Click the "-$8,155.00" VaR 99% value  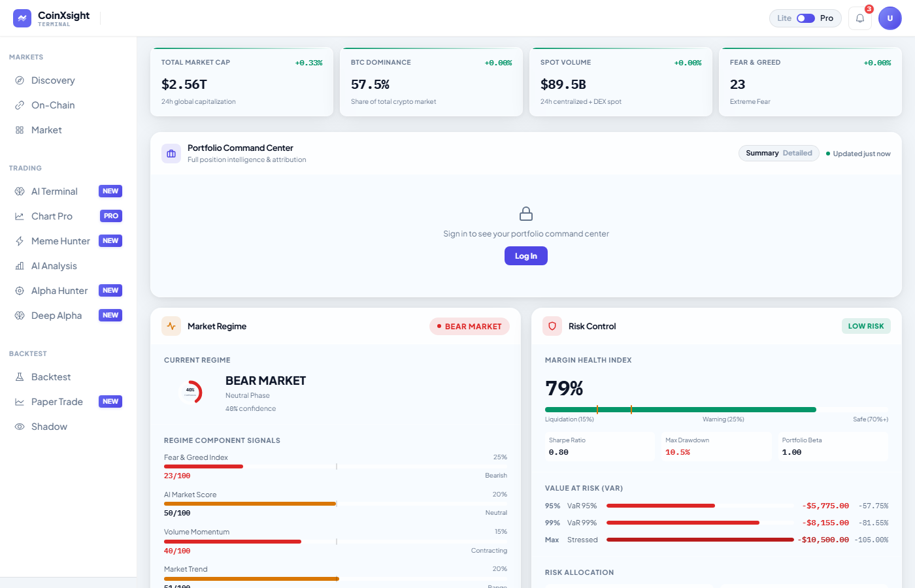(x=825, y=523)
